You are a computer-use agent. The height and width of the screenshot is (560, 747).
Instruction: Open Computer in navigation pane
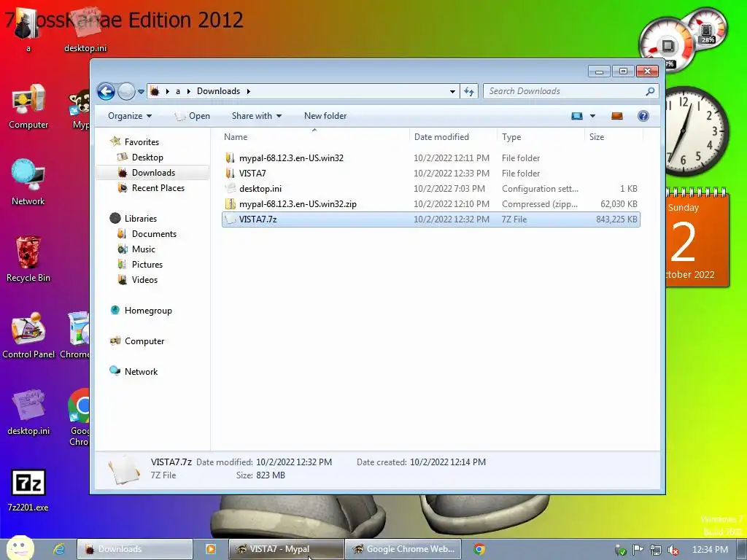144,341
